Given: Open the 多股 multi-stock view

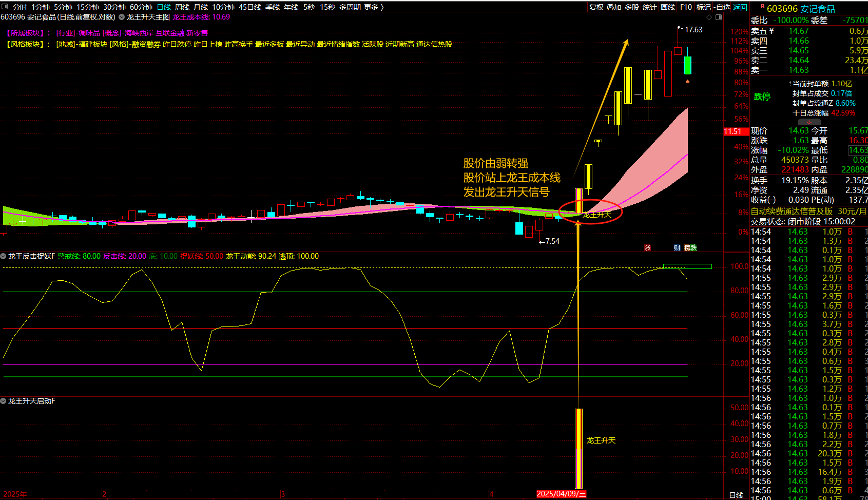Looking at the screenshot, I should tap(632, 7).
